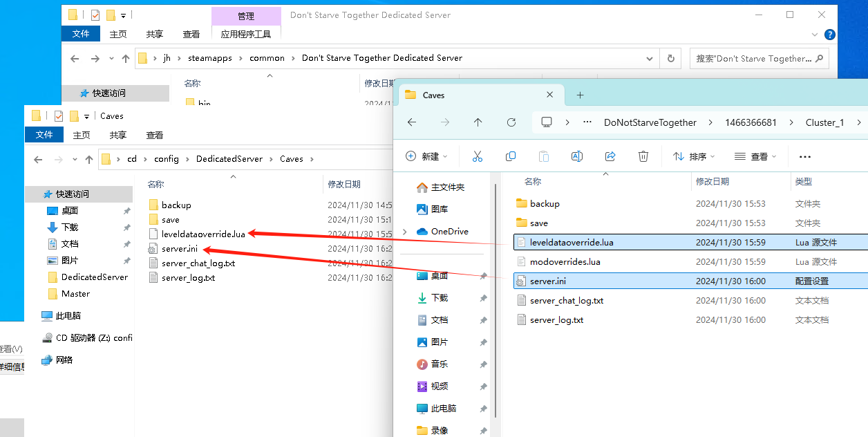Image resolution: width=868 pixels, height=437 pixels.
Task: Open recent locations dropdown in Dedicated Server window
Action: [111, 59]
